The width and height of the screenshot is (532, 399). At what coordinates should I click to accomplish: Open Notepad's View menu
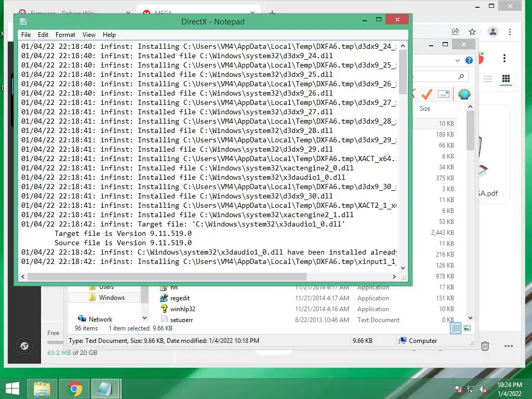click(89, 35)
